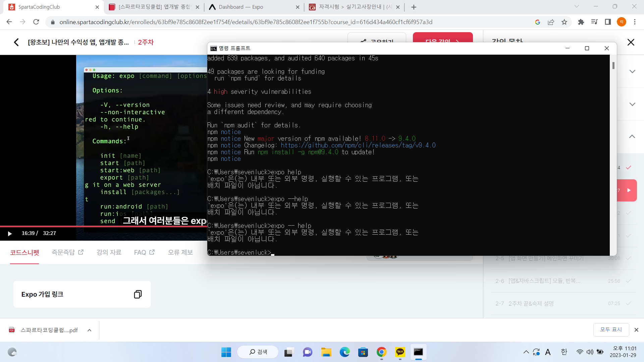The height and width of the screenshot is (362, 644).
Task: Launch Microsoft Edge from taskbar
Action: click(344, 352)
